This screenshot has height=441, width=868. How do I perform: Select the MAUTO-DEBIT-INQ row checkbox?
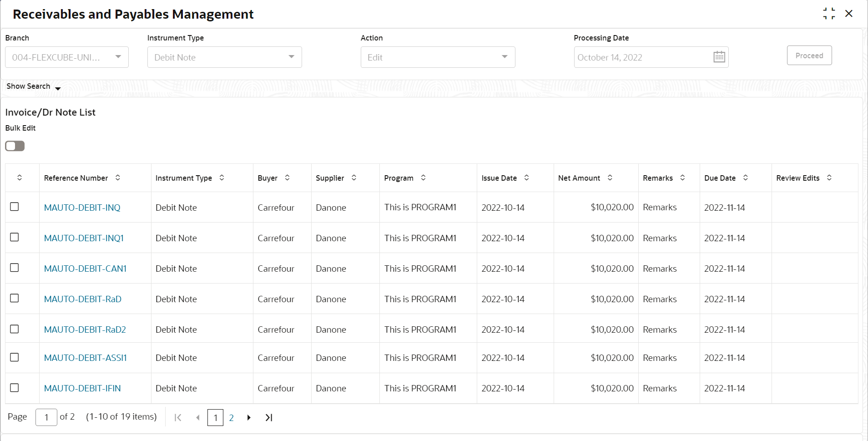15,207
